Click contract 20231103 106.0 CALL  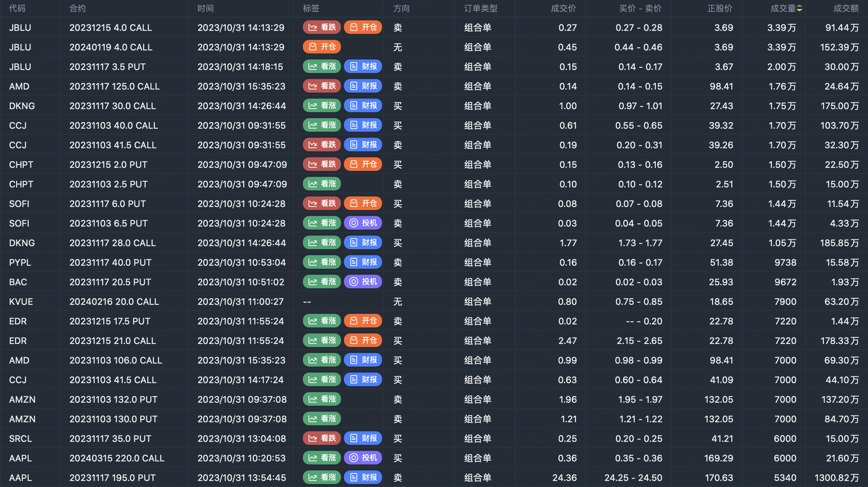coord(116,360)
